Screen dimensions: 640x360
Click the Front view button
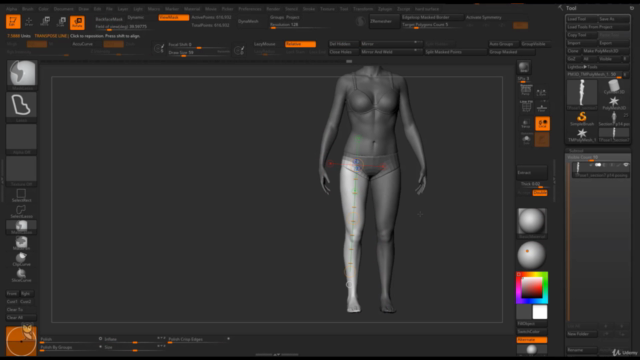(12, 294)
